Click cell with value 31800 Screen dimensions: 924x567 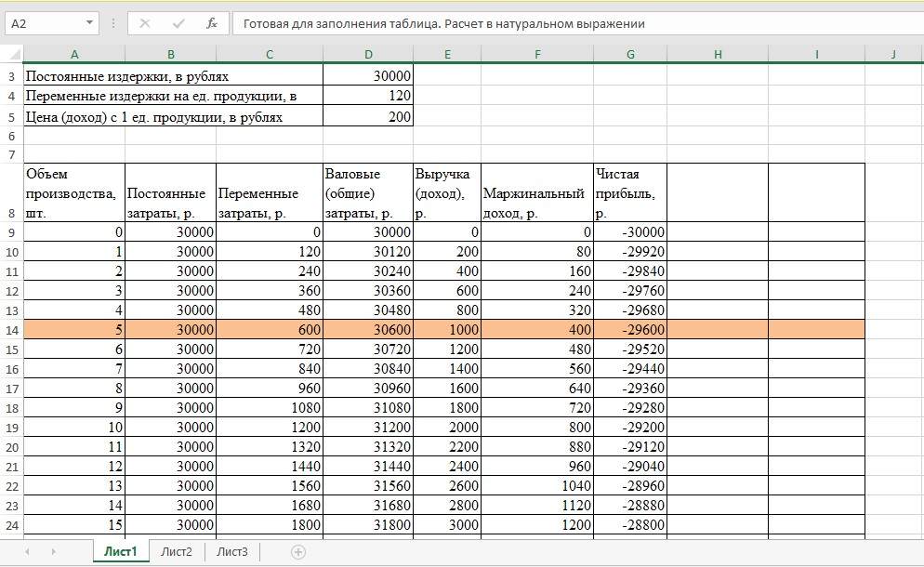click(x=368, y=524)
